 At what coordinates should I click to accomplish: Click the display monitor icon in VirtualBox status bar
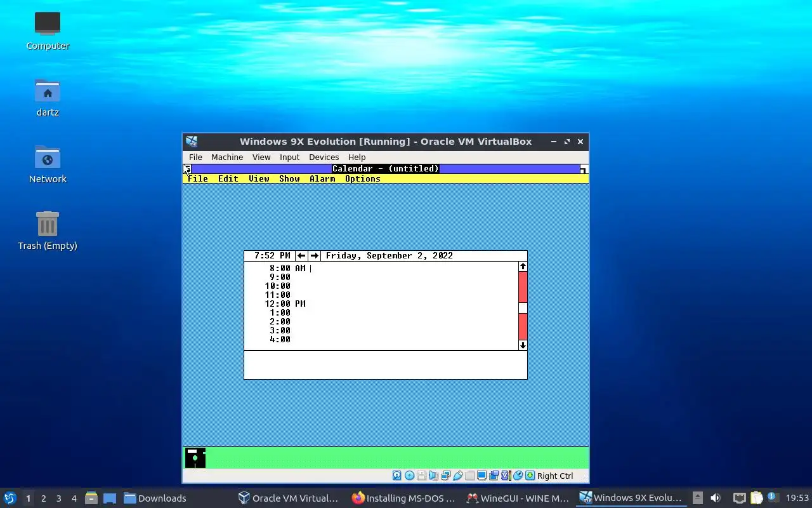tap(481, 476)
